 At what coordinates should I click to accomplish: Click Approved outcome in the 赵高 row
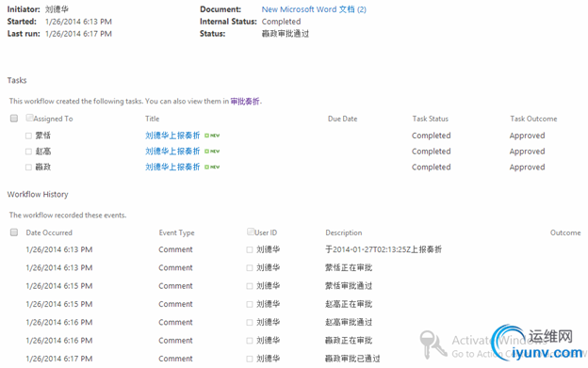(527, 152)
